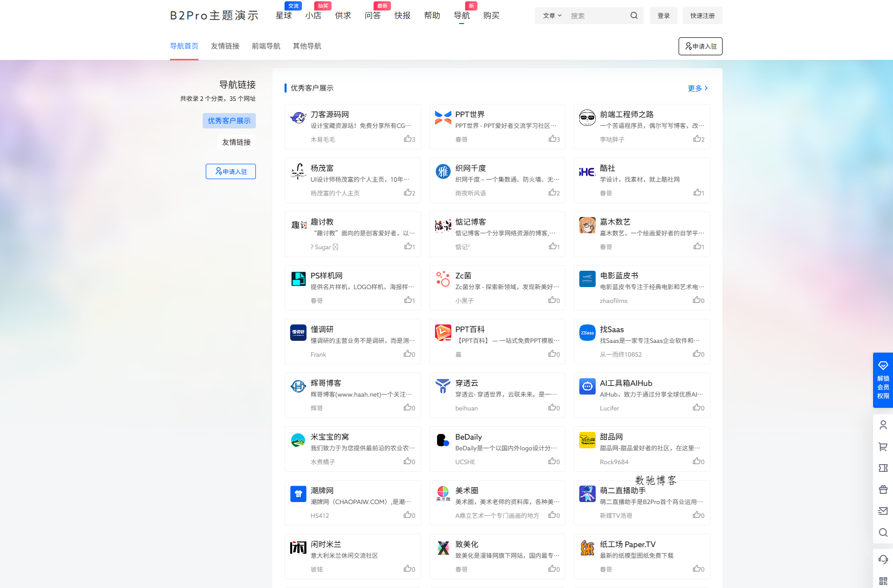
Task: Open the coupon ticket icon in side toolbar
Action: [x=883, y=468]
